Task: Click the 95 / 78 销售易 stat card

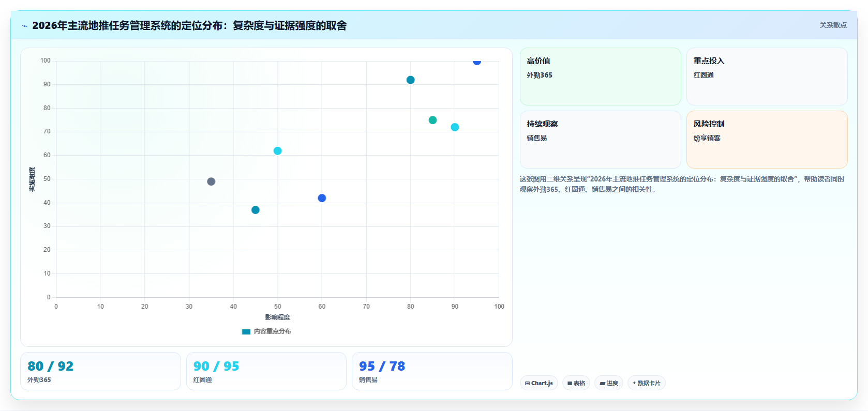Action: pyautogui.click(x=432, y=371)
